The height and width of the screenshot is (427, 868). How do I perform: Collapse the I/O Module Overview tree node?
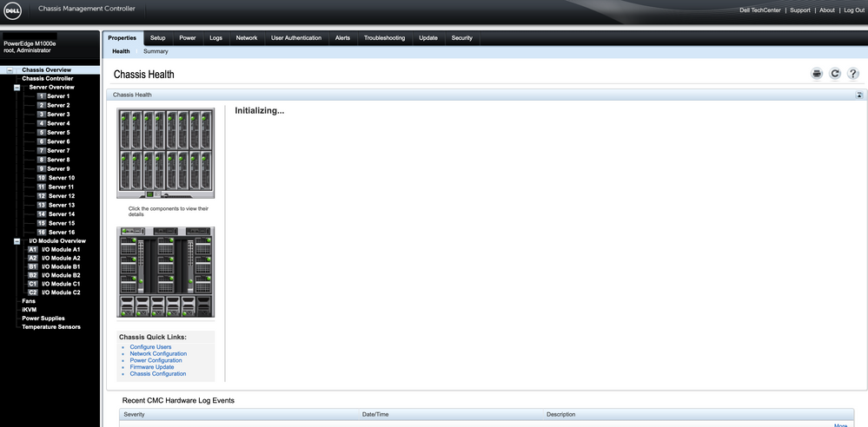click(17, 241)
